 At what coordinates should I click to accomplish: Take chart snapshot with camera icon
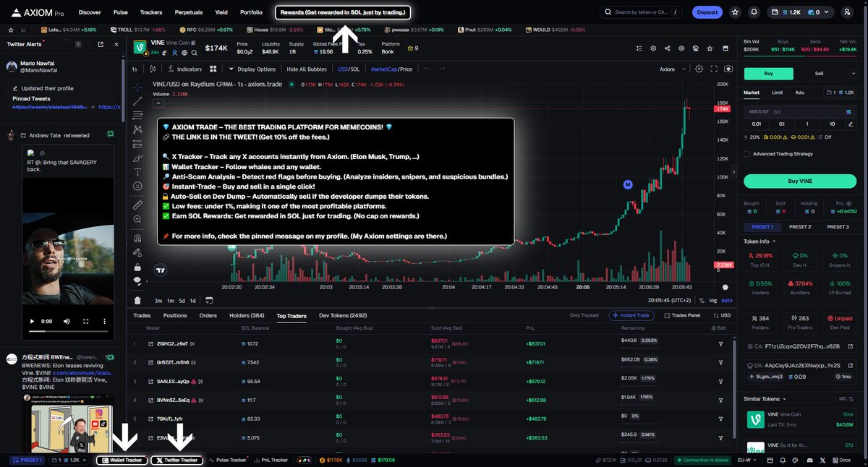pyautogui.click(x=728, y=69)
